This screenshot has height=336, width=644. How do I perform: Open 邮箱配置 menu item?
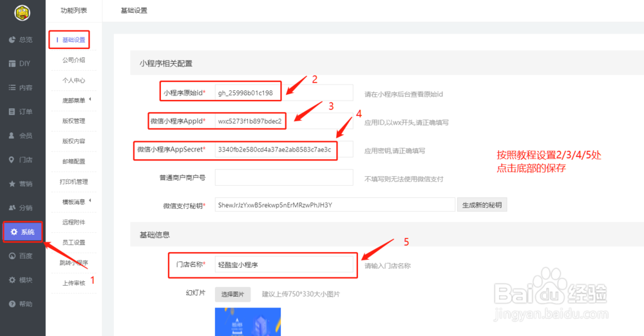[x=73, y=161]
